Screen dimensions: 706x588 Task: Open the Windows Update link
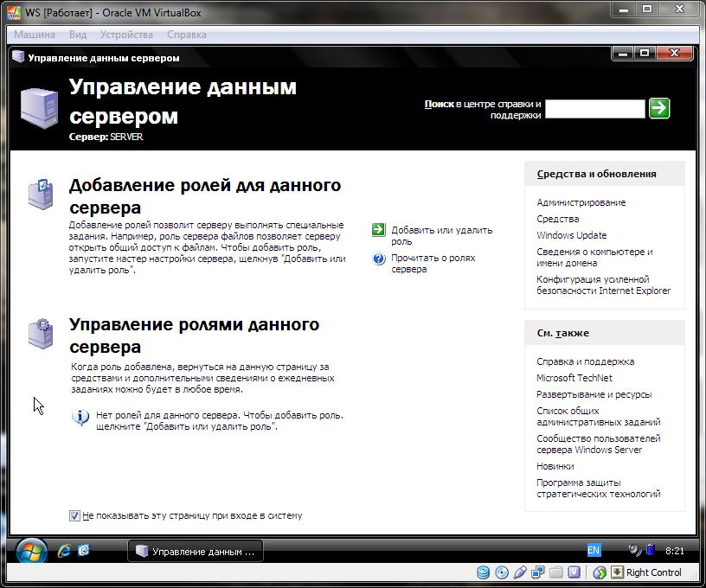coord(571,235)
